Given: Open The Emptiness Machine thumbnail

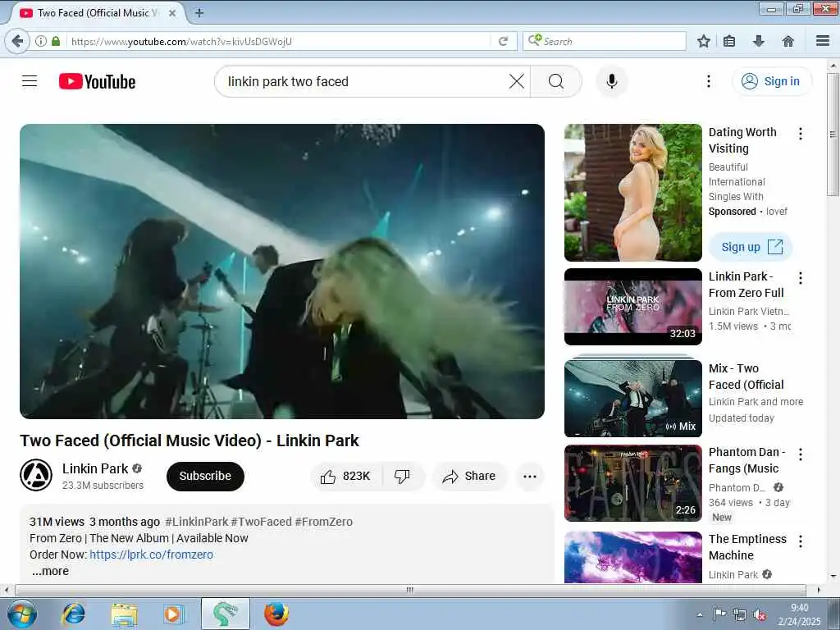Looking at the screenshot, I should click(x=632, y=557).
